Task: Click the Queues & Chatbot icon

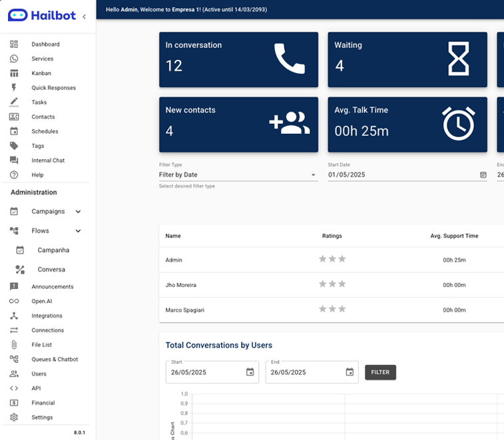Action: 14,359
